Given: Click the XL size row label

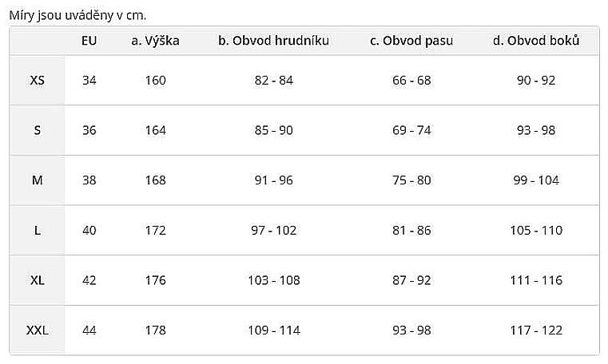Looking at the screenshot, I should [x=37, y=280].
